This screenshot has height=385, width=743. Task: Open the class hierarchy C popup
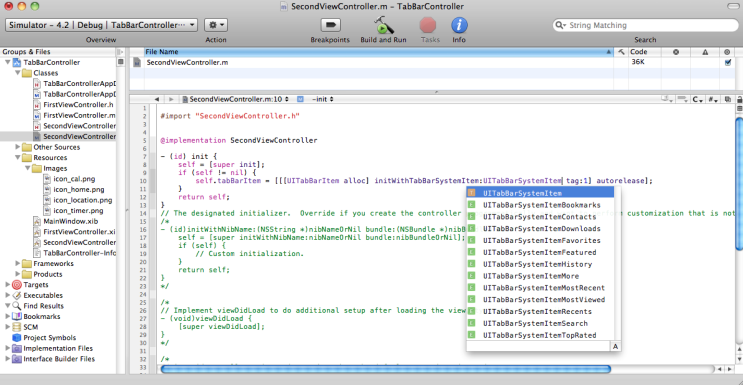(697, 99)
